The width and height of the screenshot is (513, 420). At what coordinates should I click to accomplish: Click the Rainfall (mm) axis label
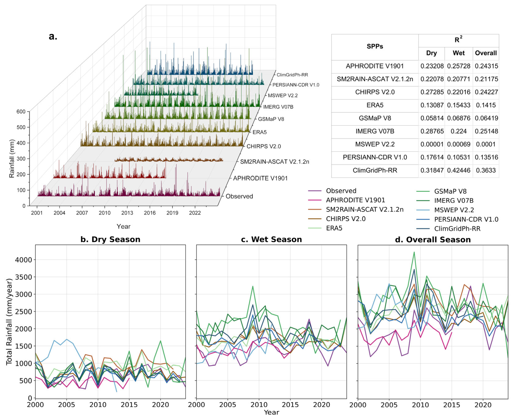pyautogui.click(x=12, y=158)
